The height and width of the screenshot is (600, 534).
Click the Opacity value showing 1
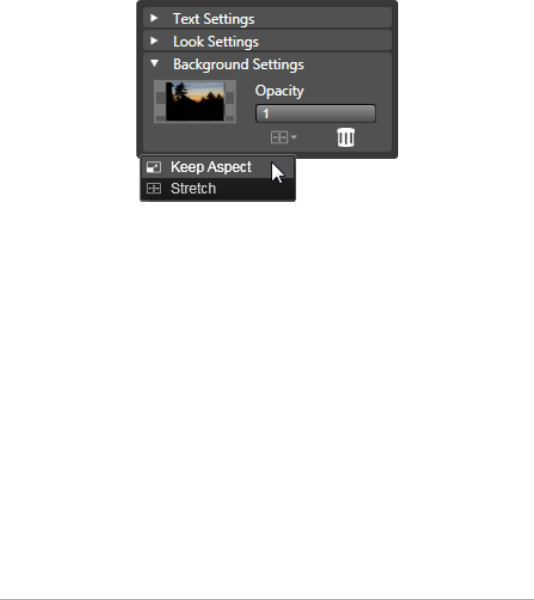click(266, 114)
